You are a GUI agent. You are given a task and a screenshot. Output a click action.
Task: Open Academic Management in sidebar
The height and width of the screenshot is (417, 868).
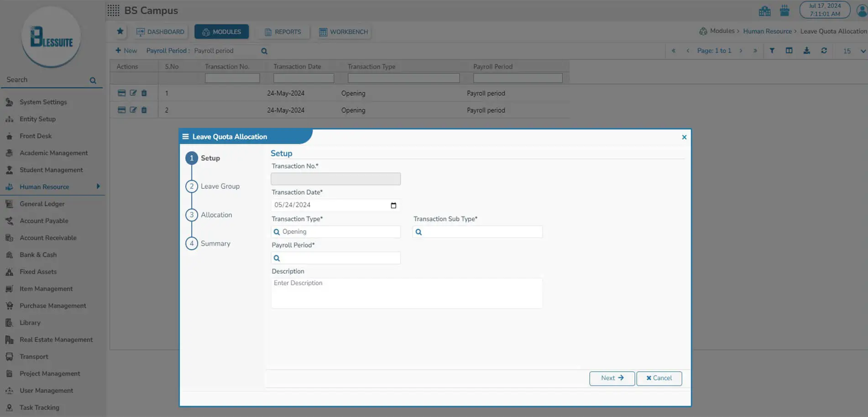[53, 153]
